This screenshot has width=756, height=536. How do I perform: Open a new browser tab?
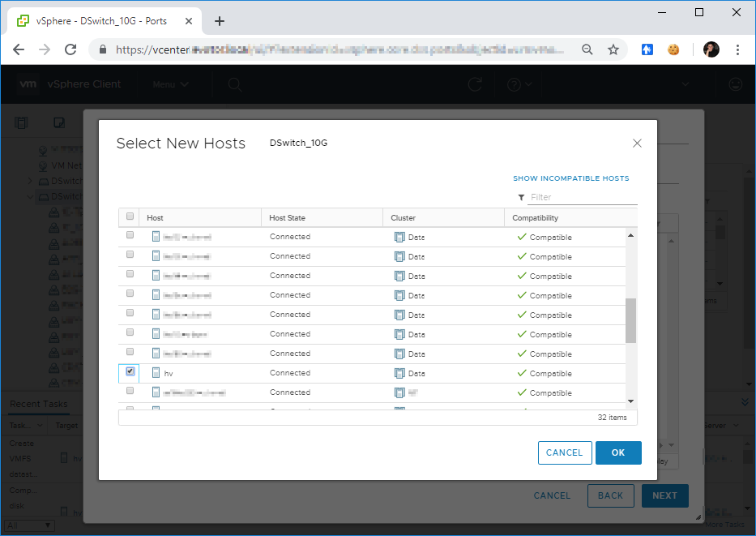coord(220,21)
